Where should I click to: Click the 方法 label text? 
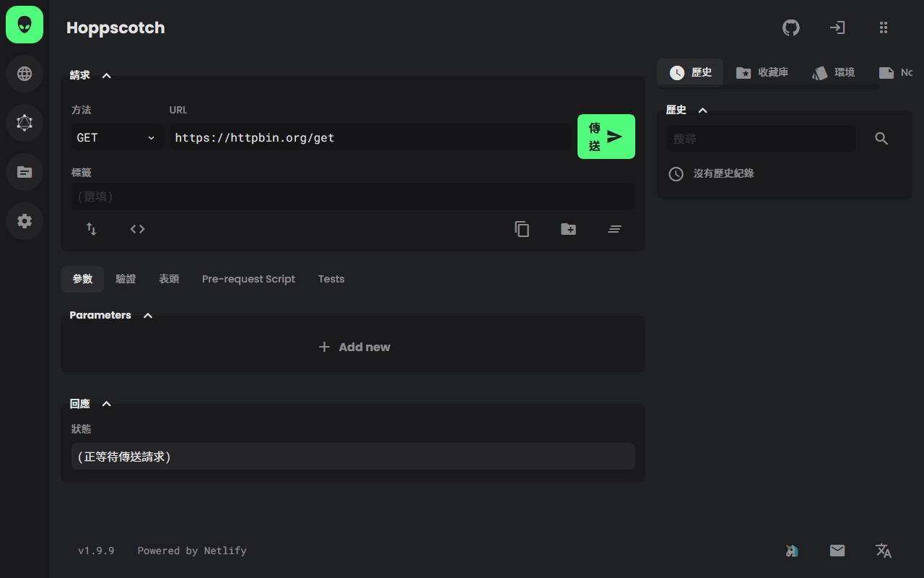pyautogui.click(x=82, y=110)
